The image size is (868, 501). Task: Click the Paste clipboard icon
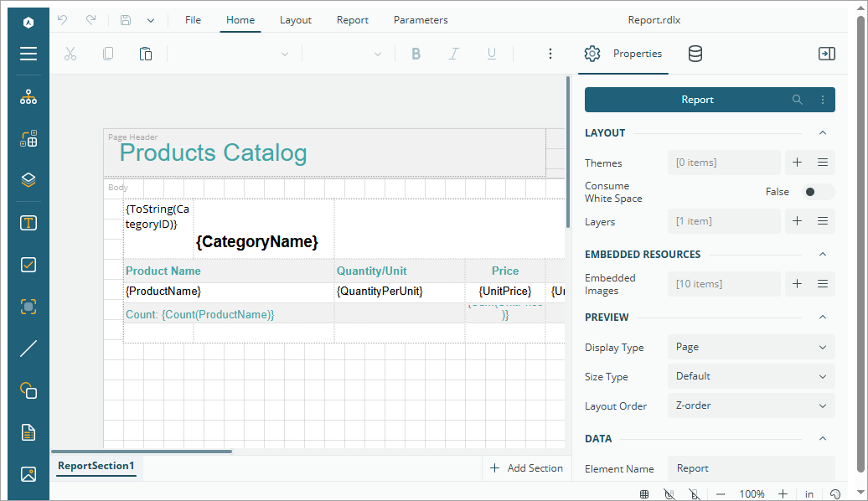click(x=146, y=54)
